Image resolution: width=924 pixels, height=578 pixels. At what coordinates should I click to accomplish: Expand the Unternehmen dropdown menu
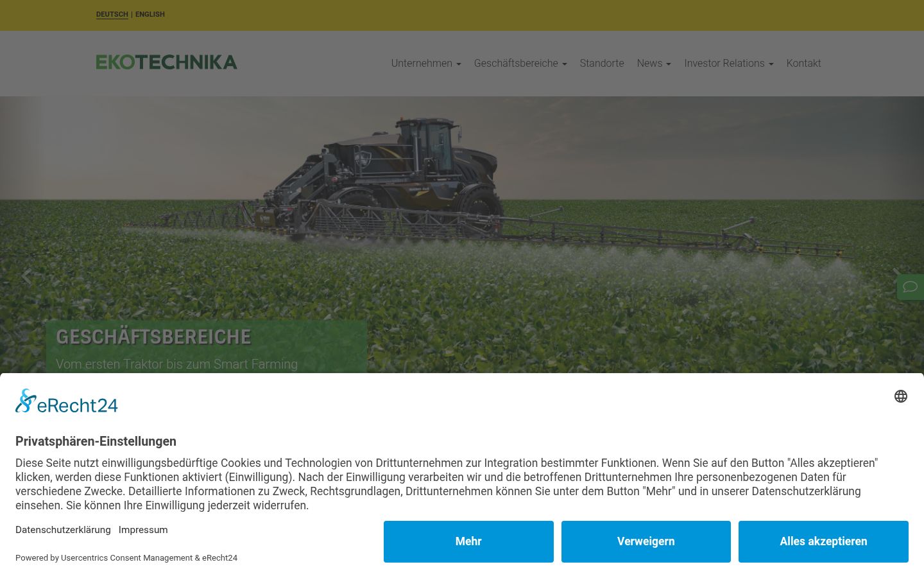tap(426, 63)
